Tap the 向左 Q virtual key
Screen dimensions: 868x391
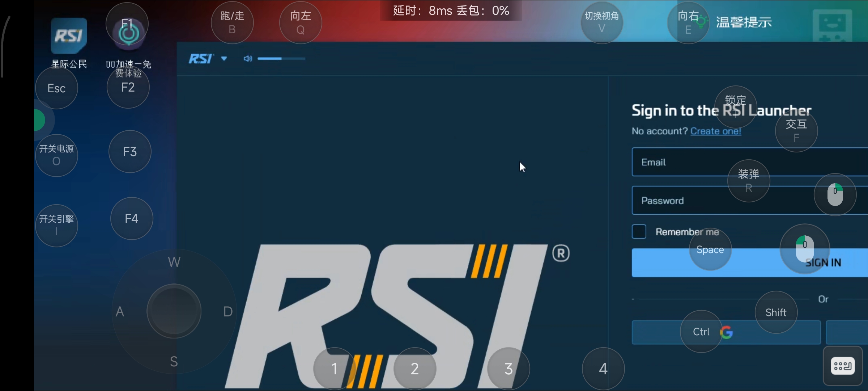(301, 22)
